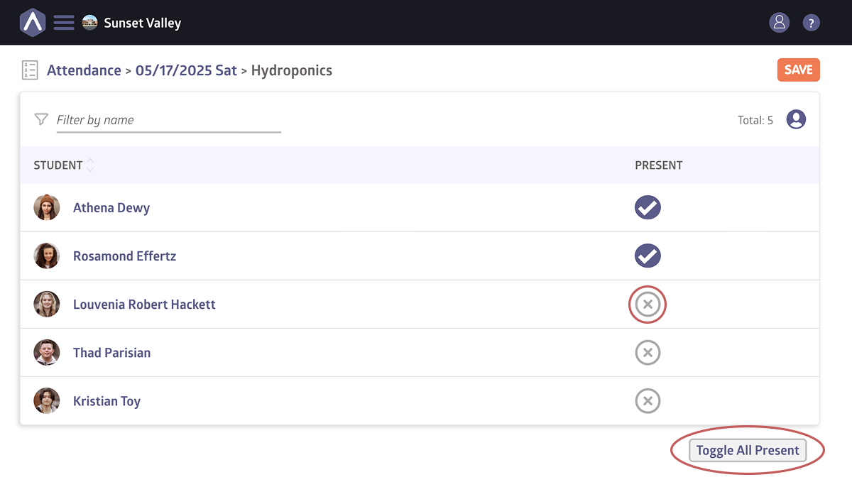
Task: Open the hamburger navigation menu
Action: coord(64,23)
